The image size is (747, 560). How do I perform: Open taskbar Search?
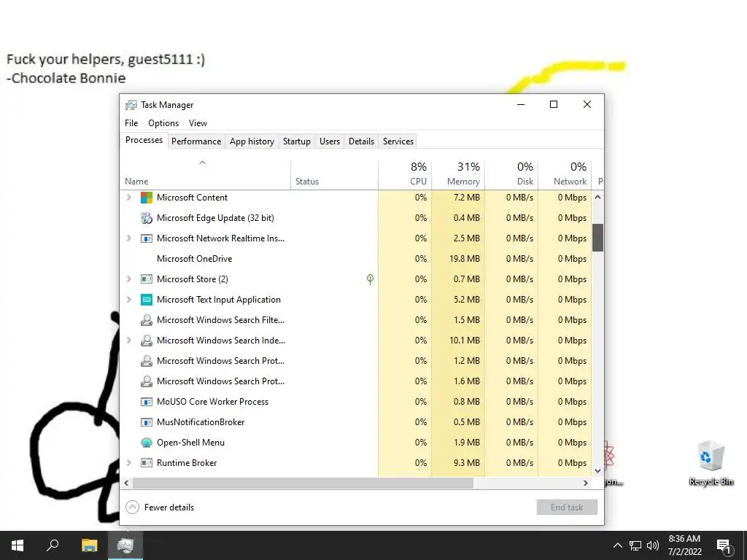[x=53, y=545]
